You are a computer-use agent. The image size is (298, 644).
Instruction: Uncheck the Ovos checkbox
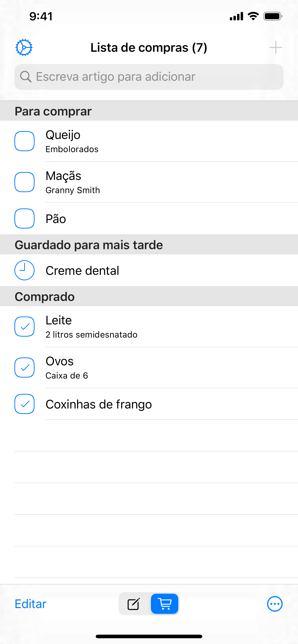point(24,368)
